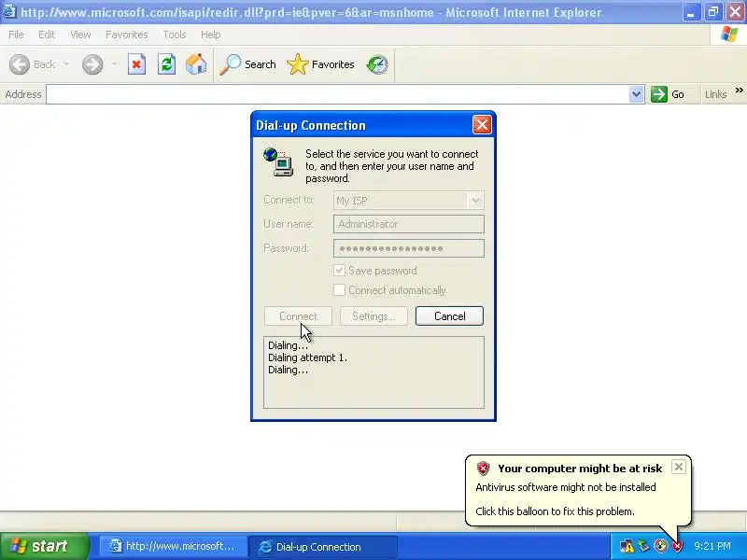Toggle Connect automatically checkbox
Screen dimensions: 747x560
coord(339,290)
